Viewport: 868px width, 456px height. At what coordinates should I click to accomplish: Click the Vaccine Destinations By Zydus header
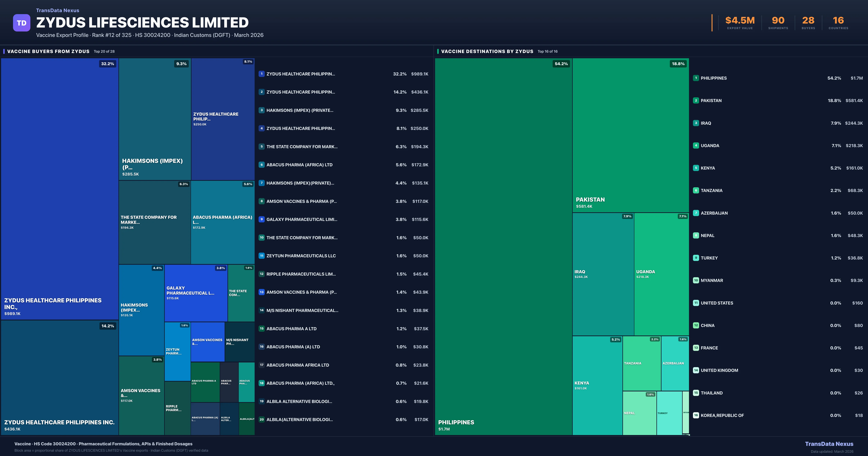[487, 51]
